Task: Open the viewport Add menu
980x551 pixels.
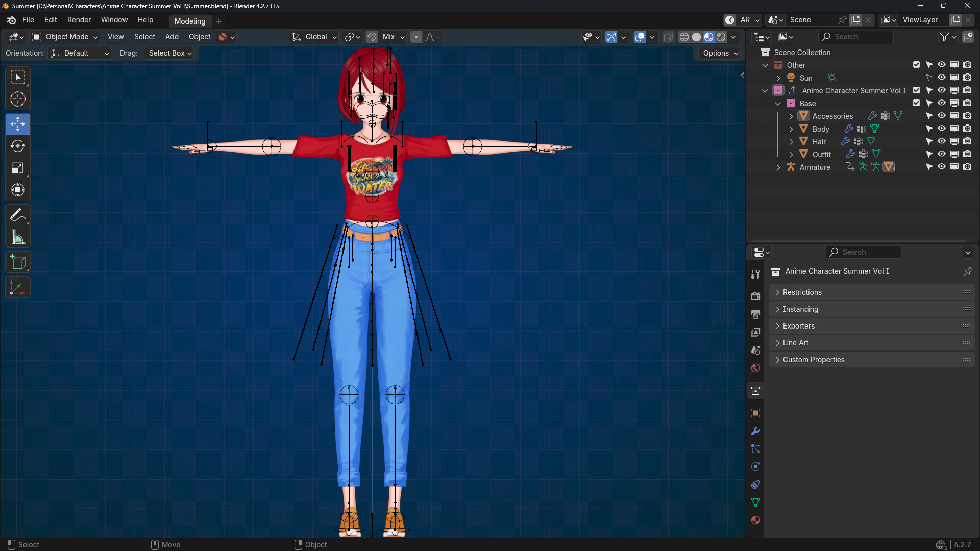Action: click(x=172, y=37)
